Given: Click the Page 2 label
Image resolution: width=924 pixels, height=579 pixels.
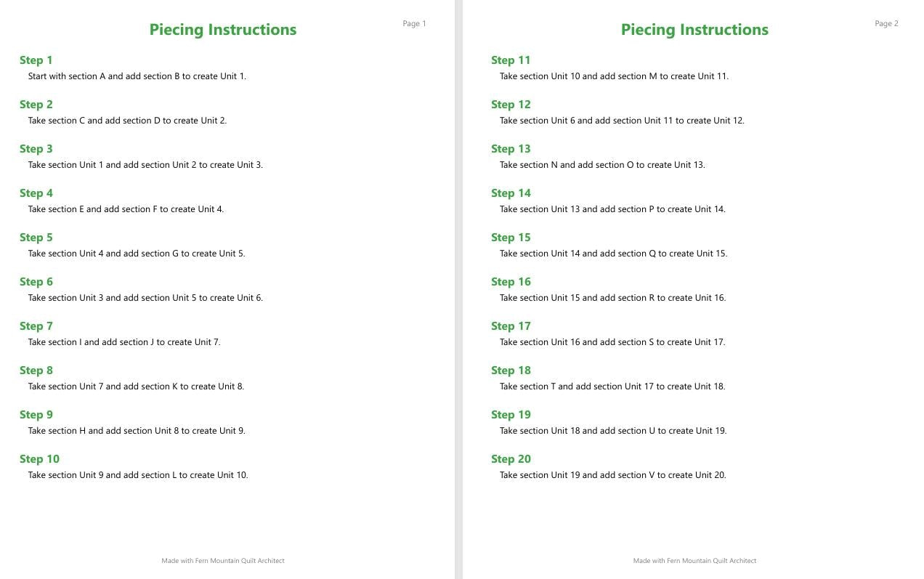Looking at the screenshot, I should click(886, 24).
